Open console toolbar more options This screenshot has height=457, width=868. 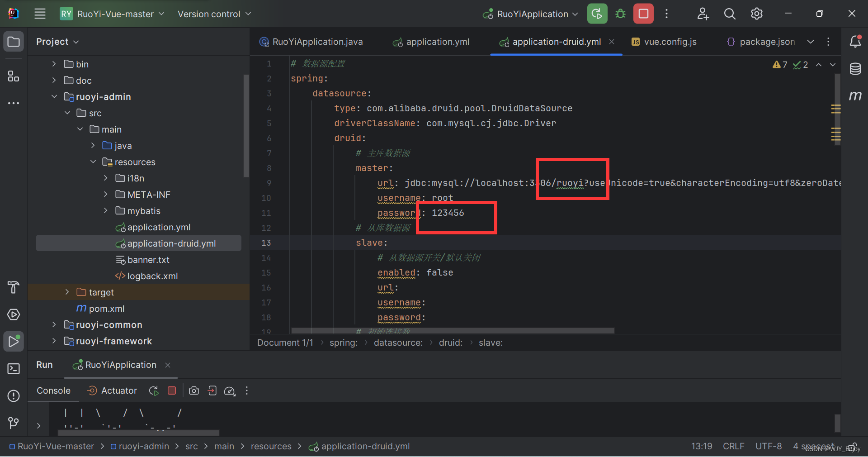click(247, 390)
